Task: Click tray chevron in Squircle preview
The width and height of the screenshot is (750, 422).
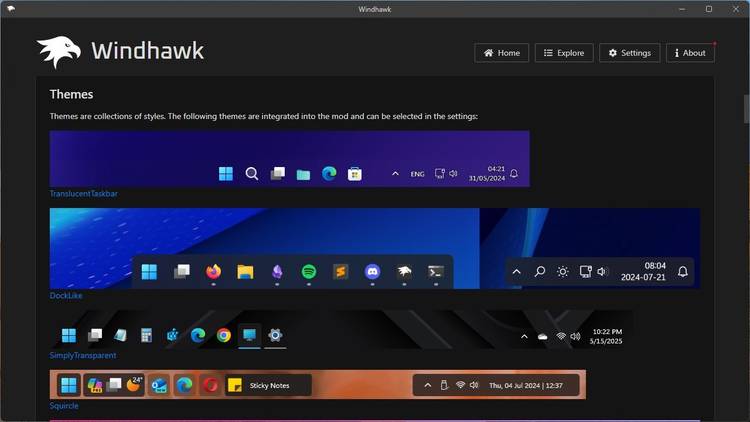Action: tap(428, 385)
